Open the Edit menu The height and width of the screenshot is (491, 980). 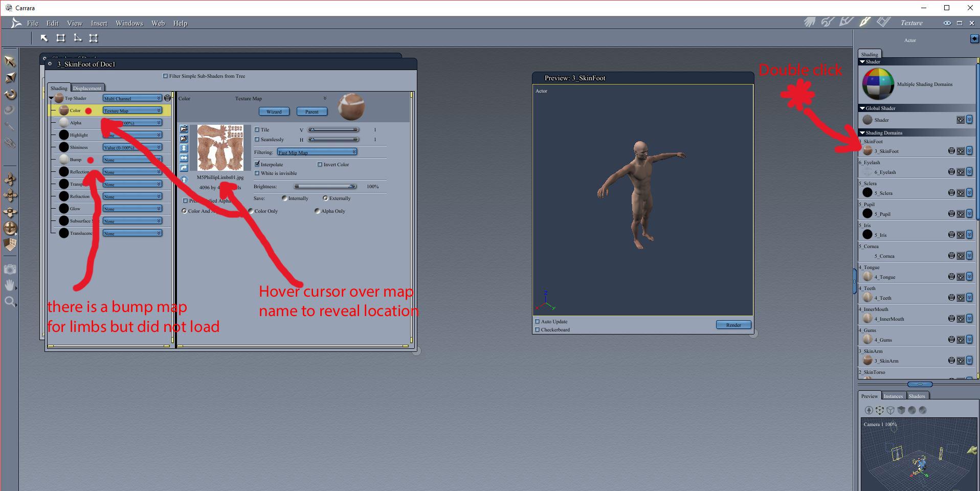(x=53, y=23)
